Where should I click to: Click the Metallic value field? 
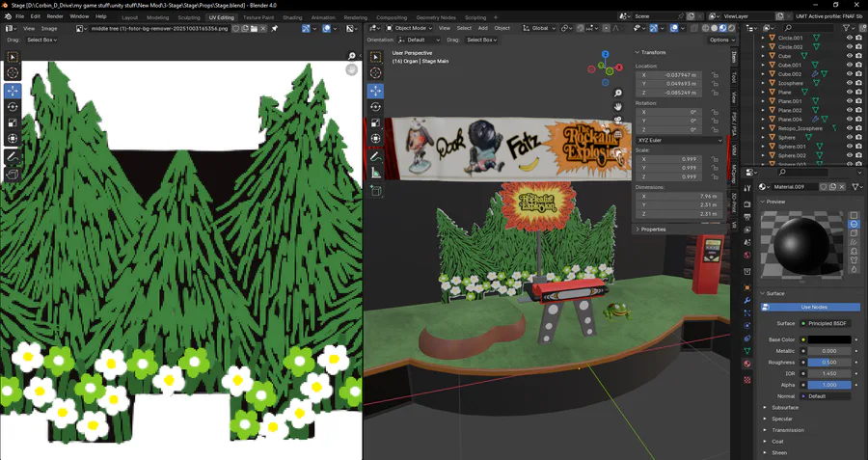(x=829, y=351)
